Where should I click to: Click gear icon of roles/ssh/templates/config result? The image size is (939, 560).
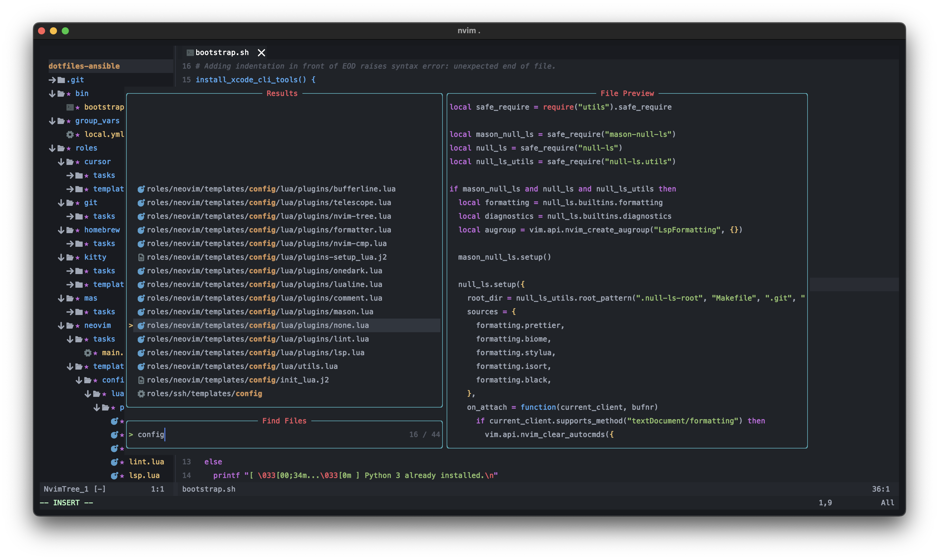point(141,394)
